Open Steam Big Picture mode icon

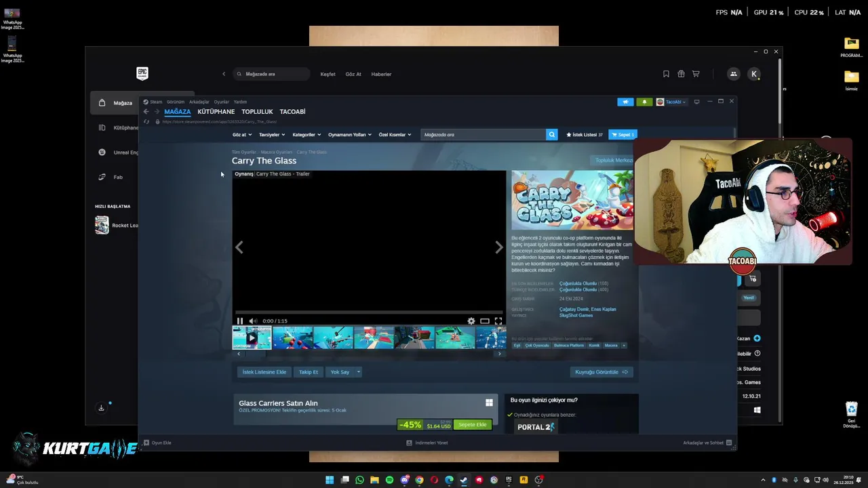696,102
